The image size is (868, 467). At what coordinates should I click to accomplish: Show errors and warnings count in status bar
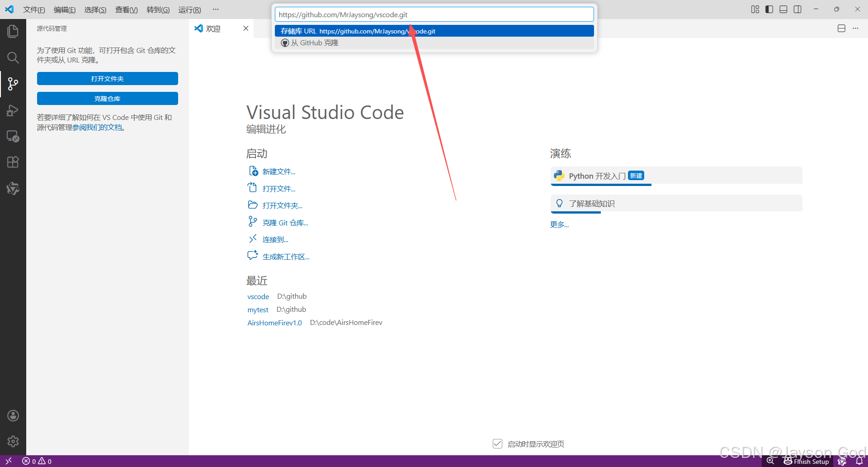37,461
